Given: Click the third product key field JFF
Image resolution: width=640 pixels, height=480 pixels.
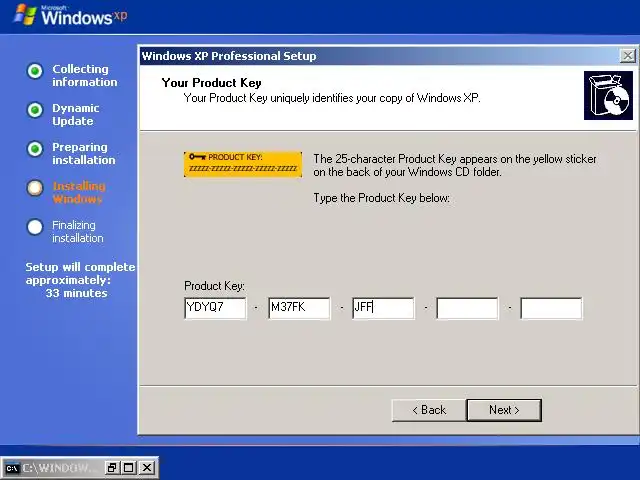Looking at the screenshot, I should point(383,308).
